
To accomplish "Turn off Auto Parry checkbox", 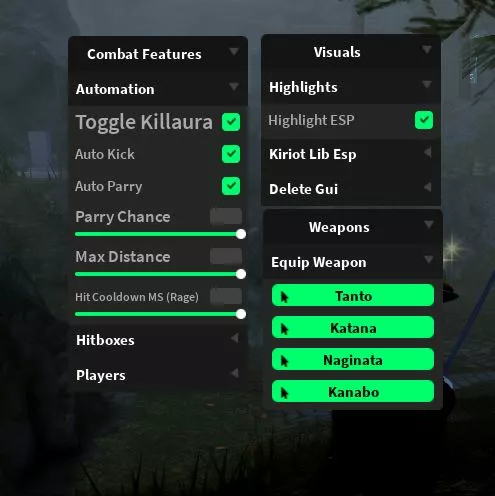I will pos(231,186).
